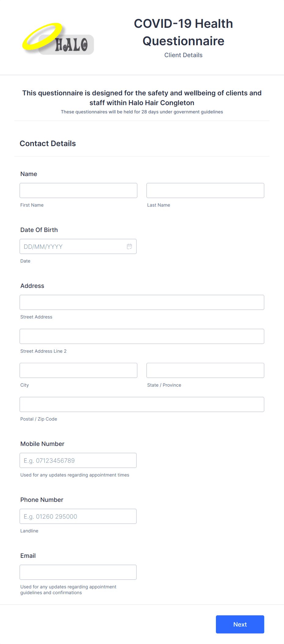Focus the City input field

(78, 370)
